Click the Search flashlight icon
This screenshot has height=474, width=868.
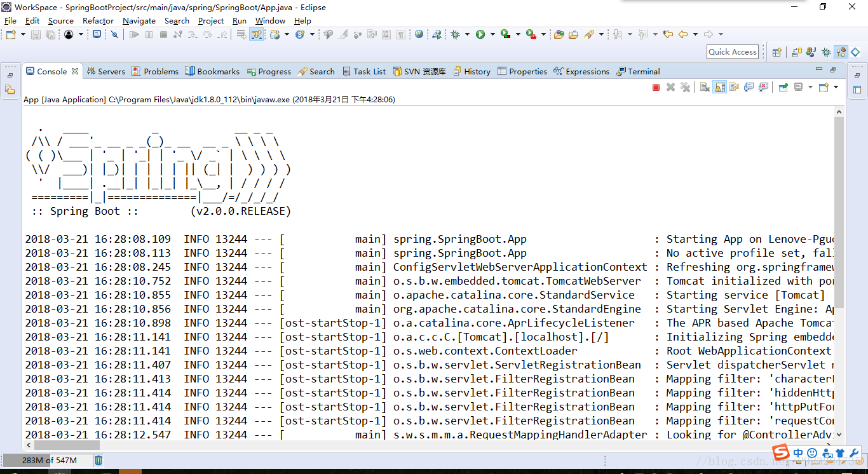click(x=588, y=34)
